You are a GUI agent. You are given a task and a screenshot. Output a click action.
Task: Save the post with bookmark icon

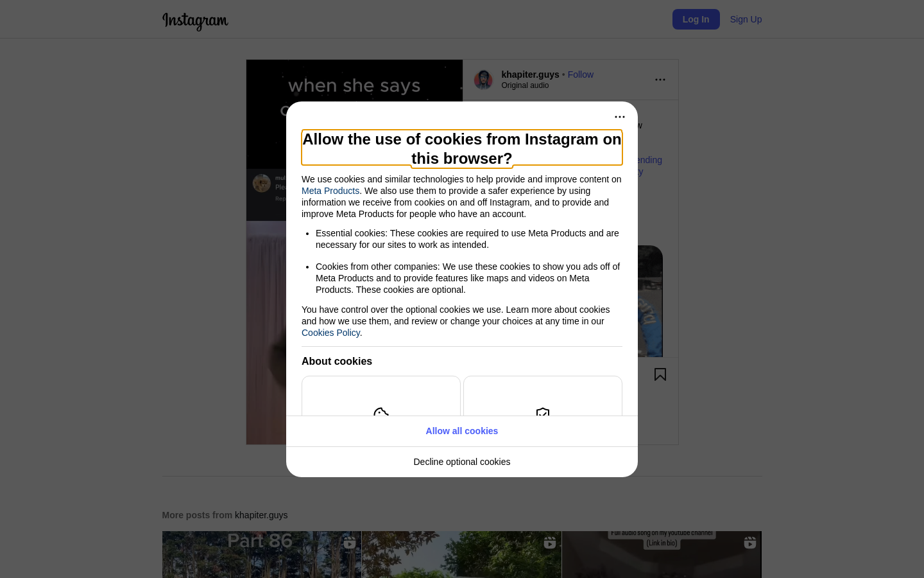coord(660,374)
